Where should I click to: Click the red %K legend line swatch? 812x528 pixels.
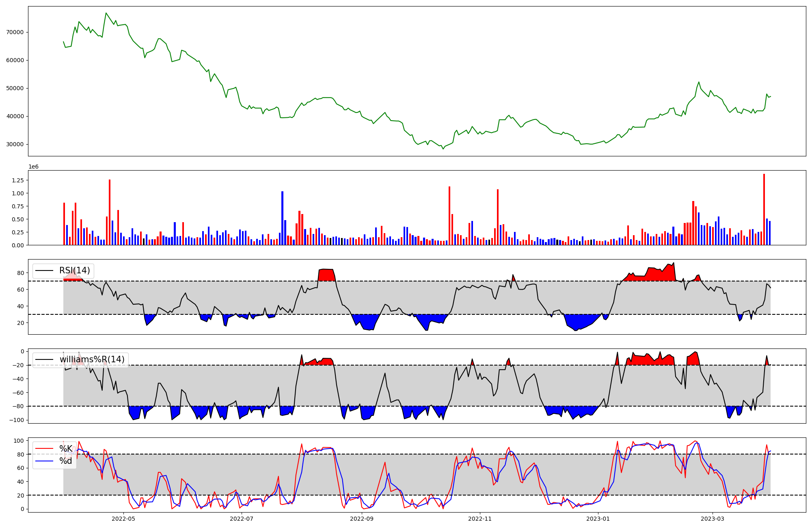45,448
